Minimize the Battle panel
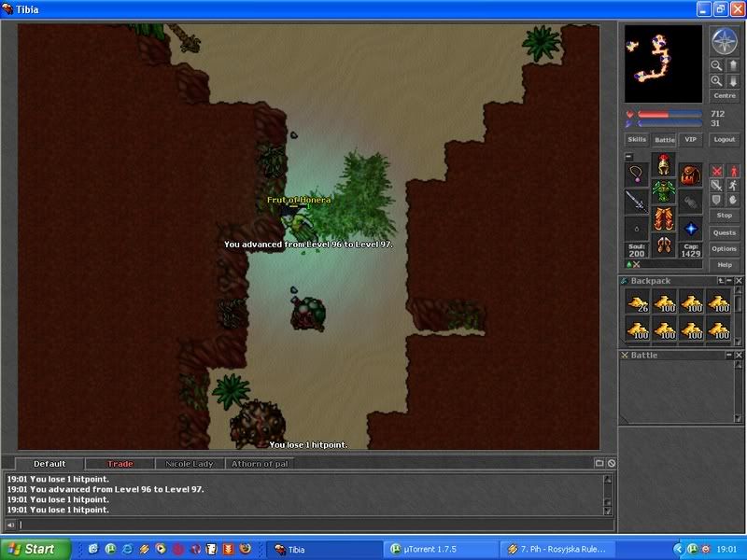 point(729,356)
